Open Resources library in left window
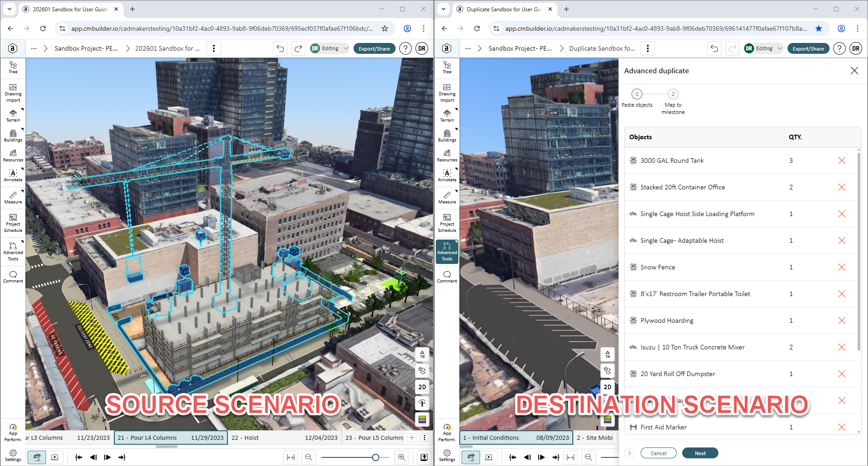 [x=13, y=155]
